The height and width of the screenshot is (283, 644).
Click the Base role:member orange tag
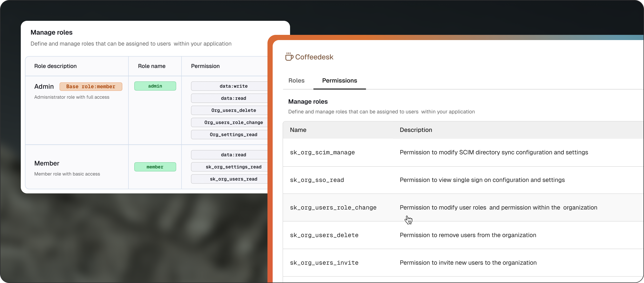click(91, 87)
